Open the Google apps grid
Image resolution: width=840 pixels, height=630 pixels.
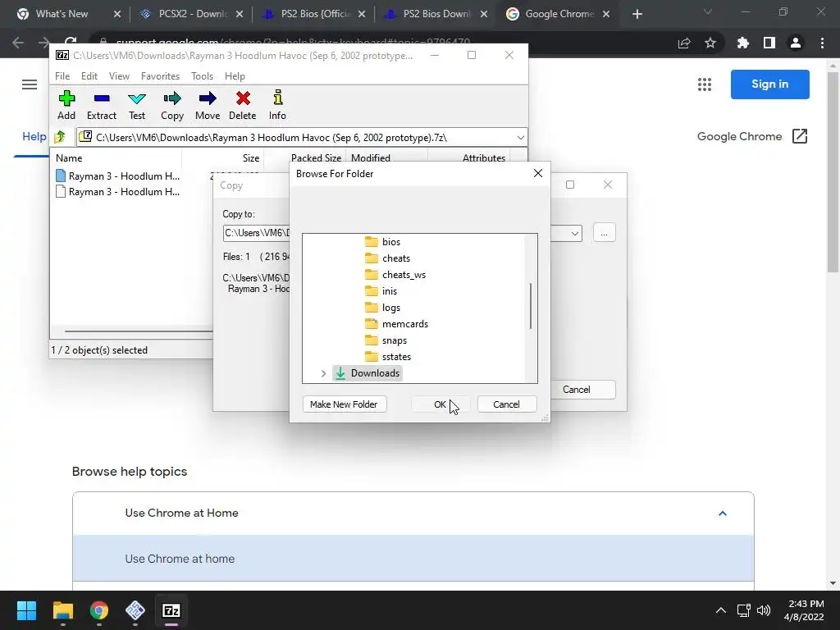click(x=705, y=84)
